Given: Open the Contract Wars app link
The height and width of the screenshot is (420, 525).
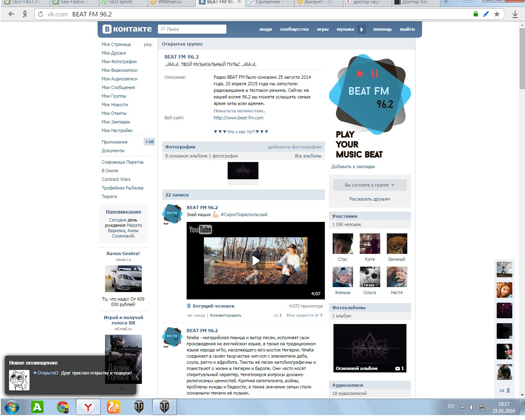Looking at the screenshot, I should [116, 179].
